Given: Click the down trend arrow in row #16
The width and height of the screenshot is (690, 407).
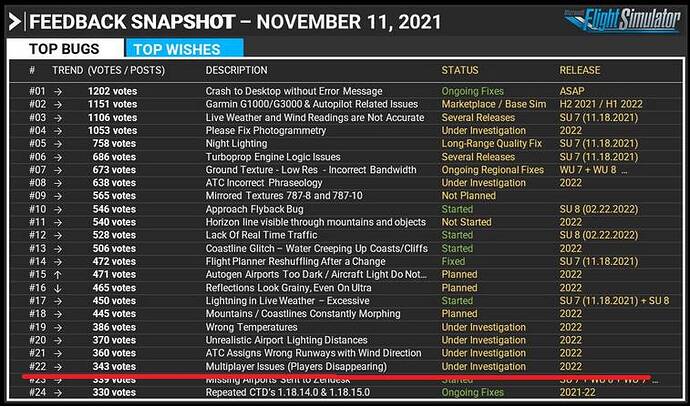Looking at the screenshot, I should point(58,288).
